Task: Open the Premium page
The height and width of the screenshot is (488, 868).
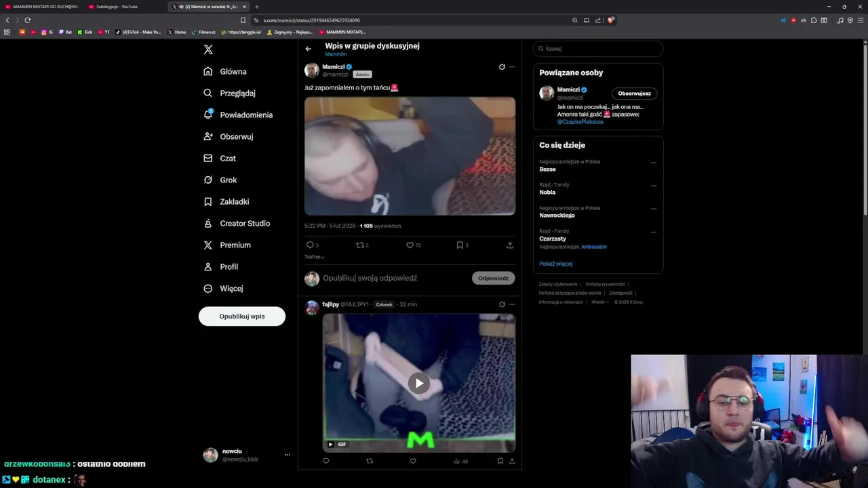Action: (x=227, y=245)
